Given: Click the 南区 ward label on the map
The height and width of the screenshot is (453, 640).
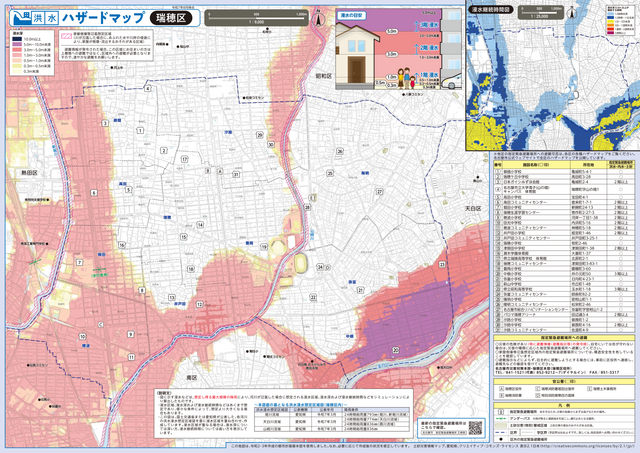Looking at the screenshot, I should pyautogui.click(x=192, y=378).
